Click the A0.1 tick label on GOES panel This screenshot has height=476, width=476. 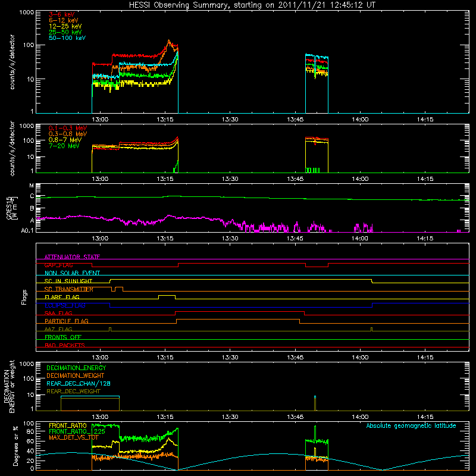click(x=27, y=230)
